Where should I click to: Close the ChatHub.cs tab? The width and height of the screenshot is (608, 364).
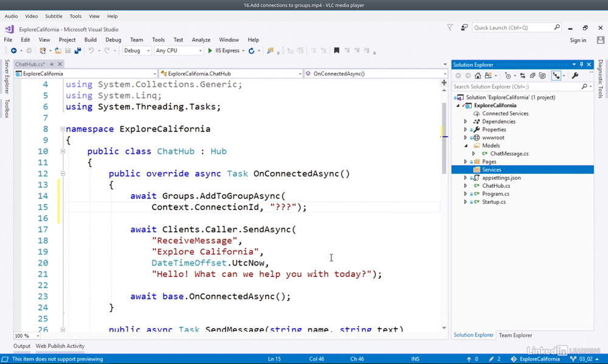(60, 64)
